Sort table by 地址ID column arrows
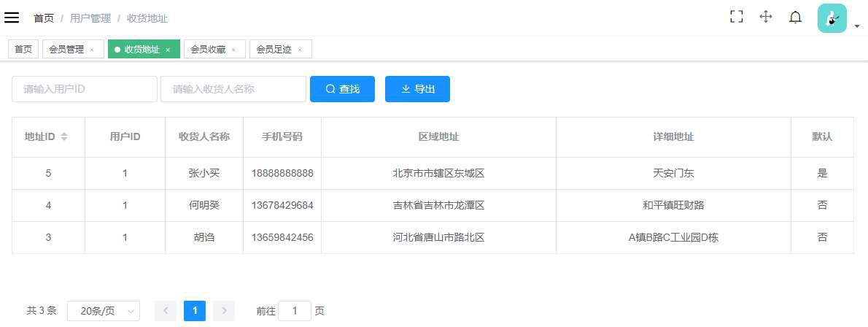This screenshot has height=327, width=868. coord(64,137)
